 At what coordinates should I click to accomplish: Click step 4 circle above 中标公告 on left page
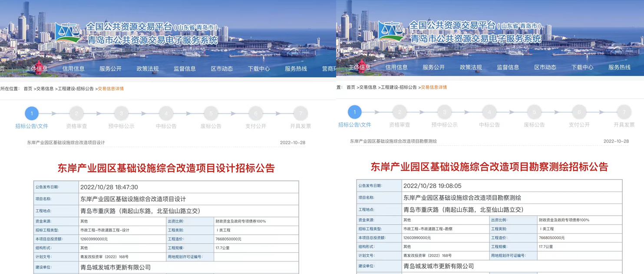(x=166, y=114)
